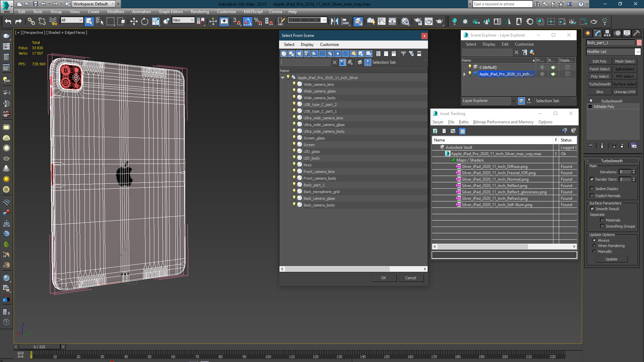Collapse the TurboSmooth rollout header
This screenshot has height=362, width=644.
pos(611,161)
